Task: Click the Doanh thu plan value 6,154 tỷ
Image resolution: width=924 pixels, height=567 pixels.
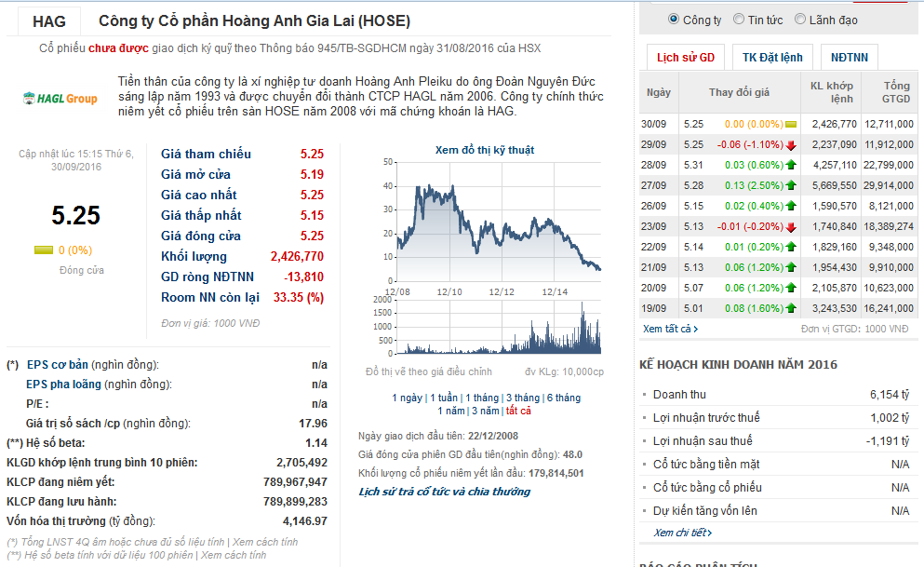Action: pos(890,395)
